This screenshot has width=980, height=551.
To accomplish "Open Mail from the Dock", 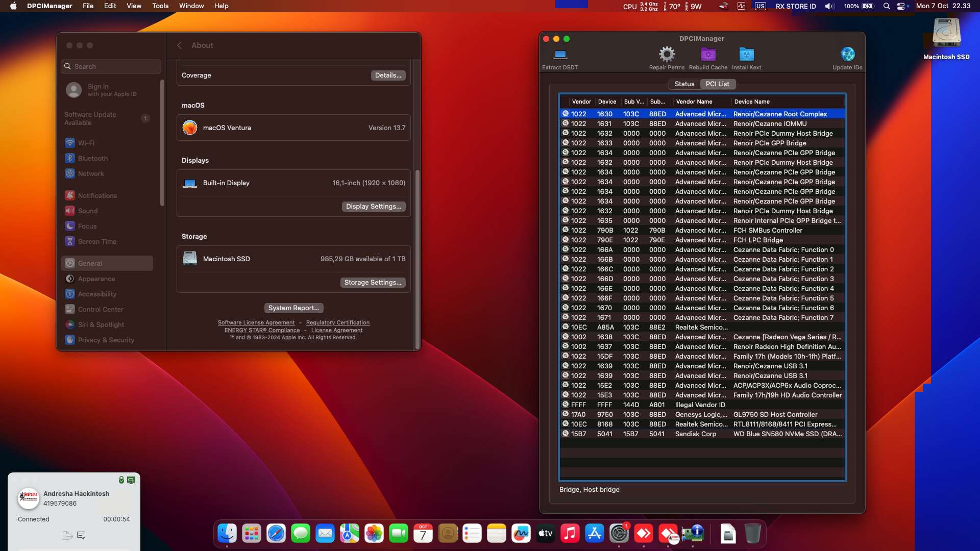I will tap(325, 534).
